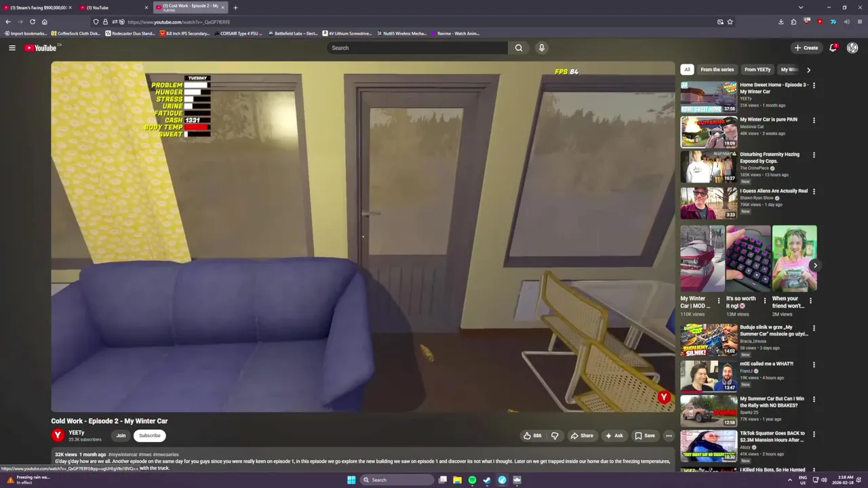Show hidden system tray icons

(789, 480)
